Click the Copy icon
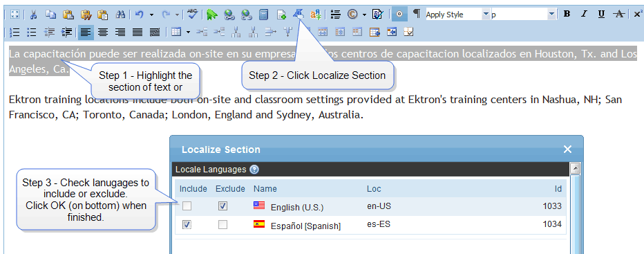 pos(50,15)
